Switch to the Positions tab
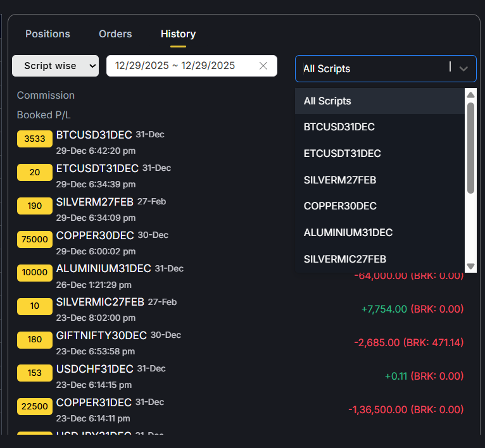The image size is (485, 448). click(47, 34)
